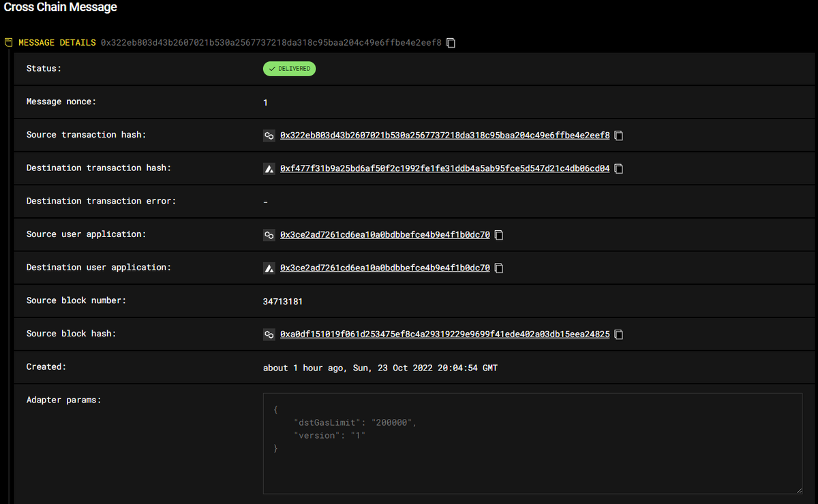Click the dstGasLimit 200000 line in params

tap(354, 422)
